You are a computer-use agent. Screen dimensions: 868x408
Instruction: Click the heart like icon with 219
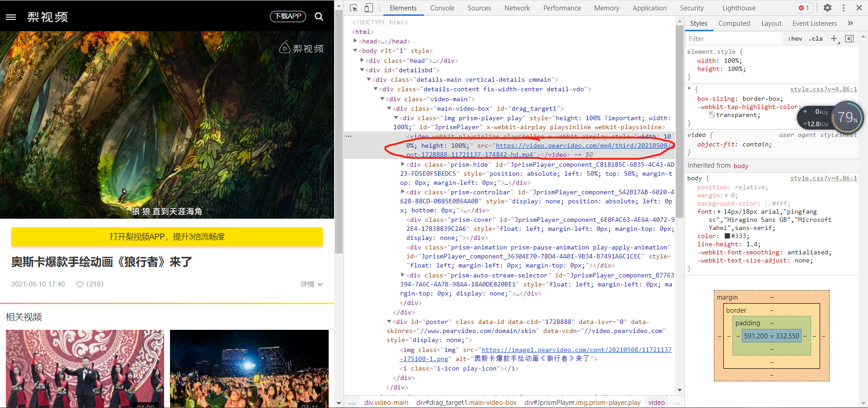pyautogui.click(x=80, y=284)
